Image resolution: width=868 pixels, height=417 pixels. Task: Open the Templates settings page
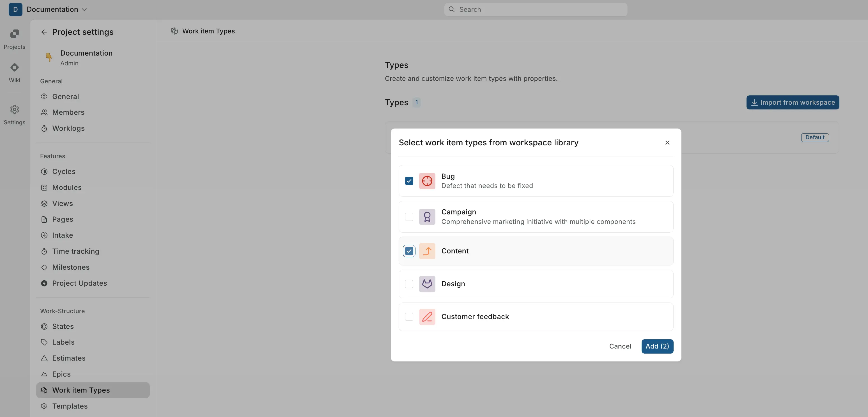click(x=69, y=406)
